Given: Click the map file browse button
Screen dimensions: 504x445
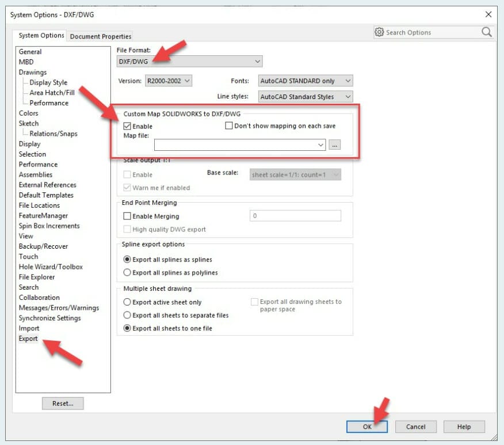Looking at the screenshot, I should pyautogui.click(x=335, y=145).
